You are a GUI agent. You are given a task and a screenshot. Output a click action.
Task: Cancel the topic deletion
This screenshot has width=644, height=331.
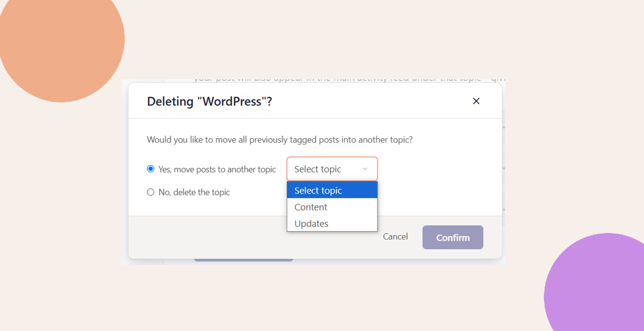pos(395,237)
